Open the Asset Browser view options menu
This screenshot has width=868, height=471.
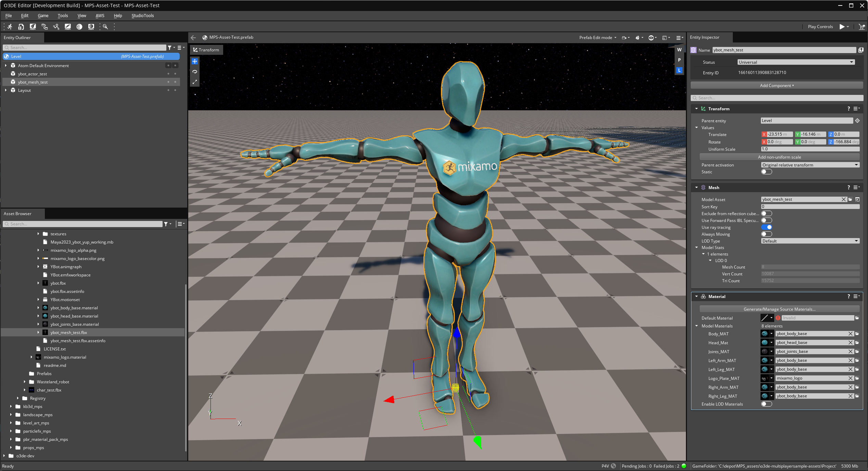pos(181,224)
